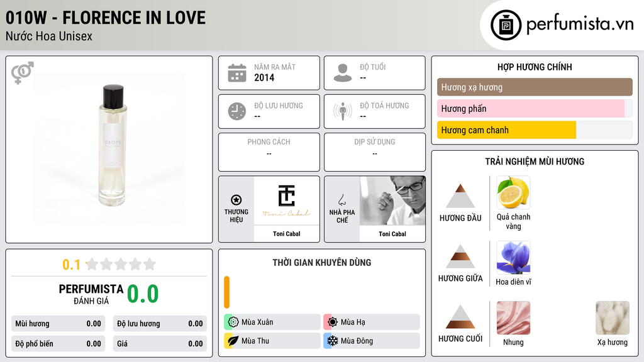Click the Hương xạ hương accord bar
644x362 pixels.
[535, 87]
